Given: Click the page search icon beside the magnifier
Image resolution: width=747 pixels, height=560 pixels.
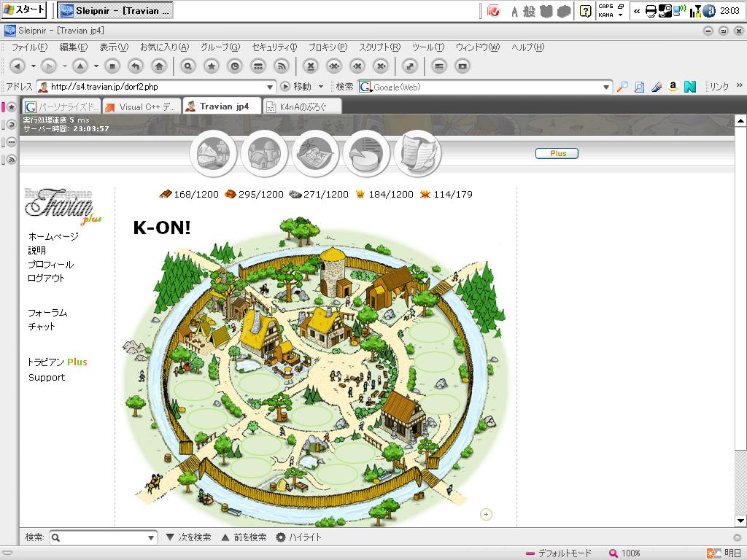Looking at the screenshot, I should pos(639,87).
